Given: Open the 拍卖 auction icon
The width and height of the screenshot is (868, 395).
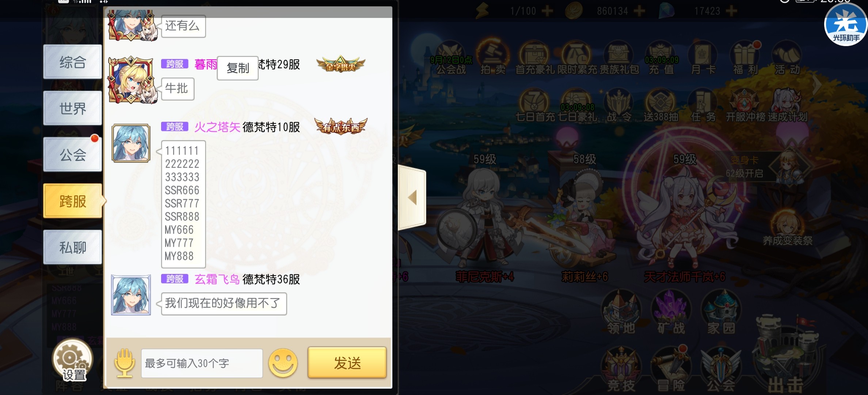Looking at the screenshot, I should click(x=493, y=59).
